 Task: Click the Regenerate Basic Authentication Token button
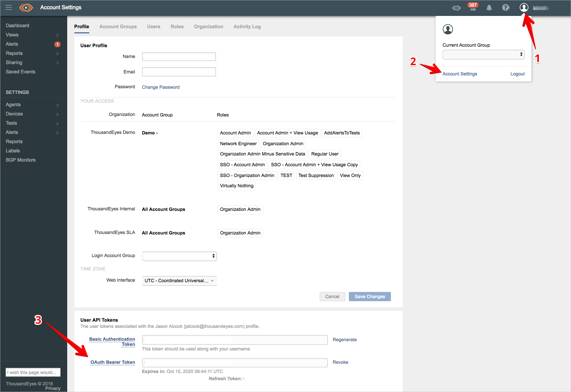coord(345,339)
